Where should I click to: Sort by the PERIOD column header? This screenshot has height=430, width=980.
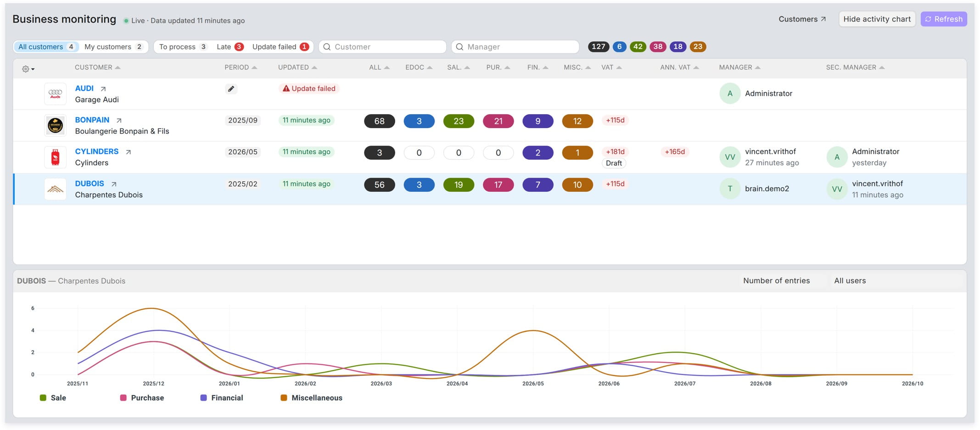[x=241, y=67]
